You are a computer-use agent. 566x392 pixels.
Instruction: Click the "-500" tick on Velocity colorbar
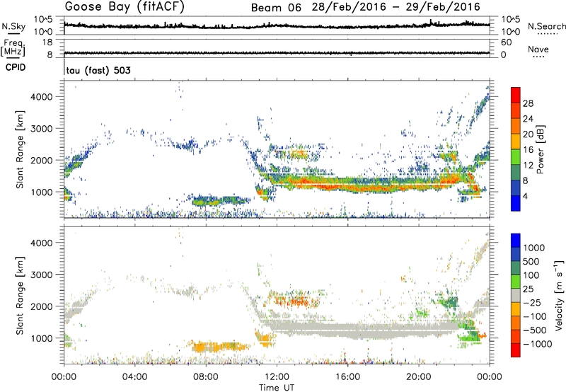534,330
